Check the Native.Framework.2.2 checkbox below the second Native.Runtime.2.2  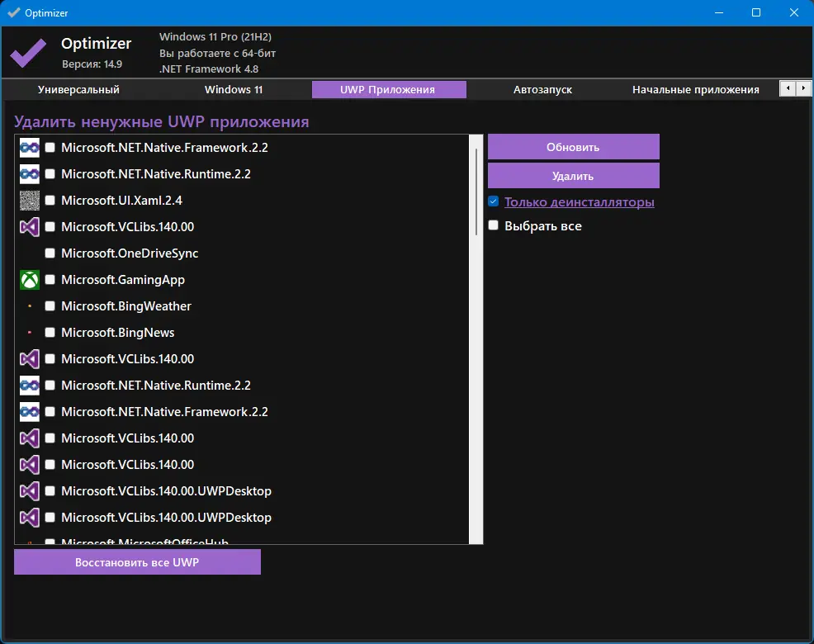(50, 412)
